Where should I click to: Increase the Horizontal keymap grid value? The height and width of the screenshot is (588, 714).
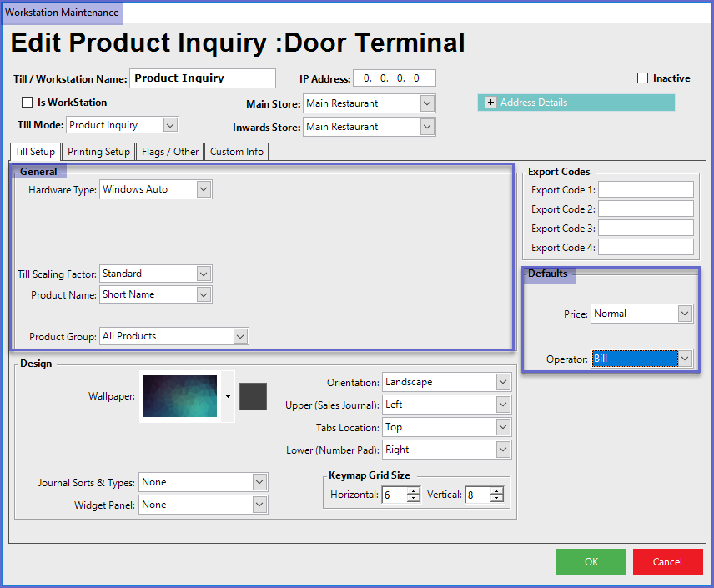[414, 491]
